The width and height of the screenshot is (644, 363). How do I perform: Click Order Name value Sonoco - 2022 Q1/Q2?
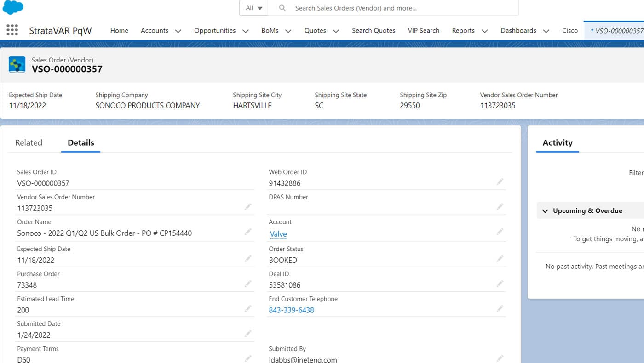coord(104,233)
